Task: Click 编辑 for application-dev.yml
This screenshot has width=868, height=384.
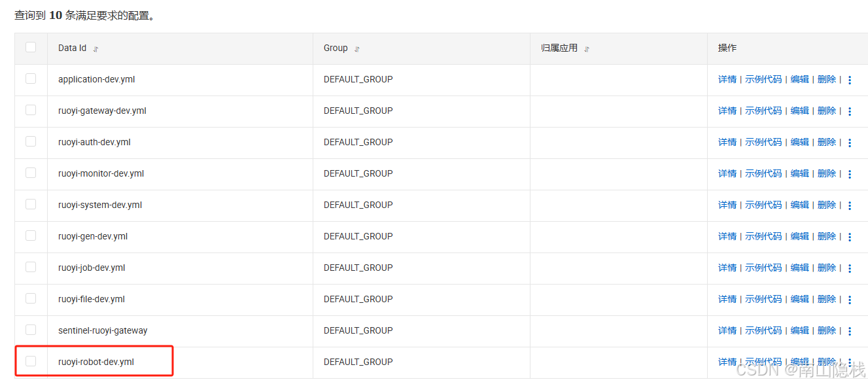Action: 799,79
